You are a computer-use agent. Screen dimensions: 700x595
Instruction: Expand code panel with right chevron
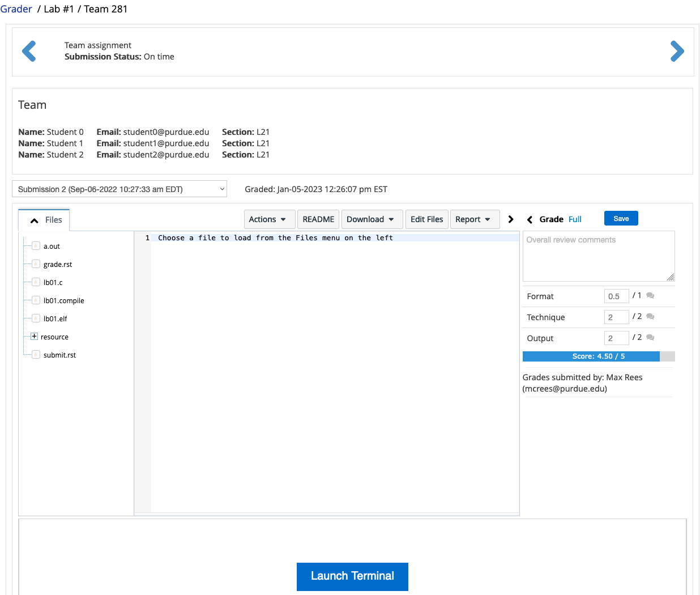click(511, 219)
